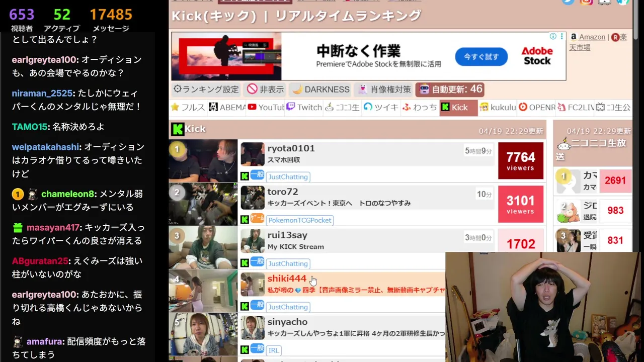644x362 pixels.
Task: Toggle DARKNESS dark mode
Action: [x=320, y=89]
